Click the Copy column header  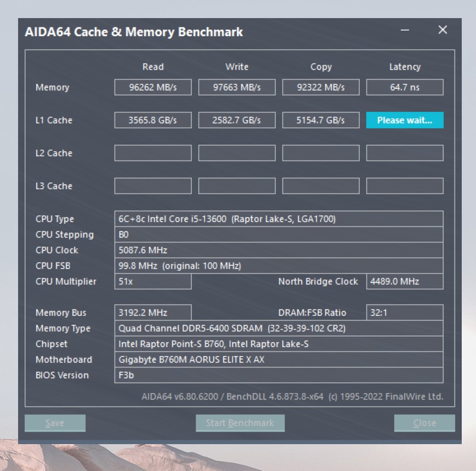point(321,67)
